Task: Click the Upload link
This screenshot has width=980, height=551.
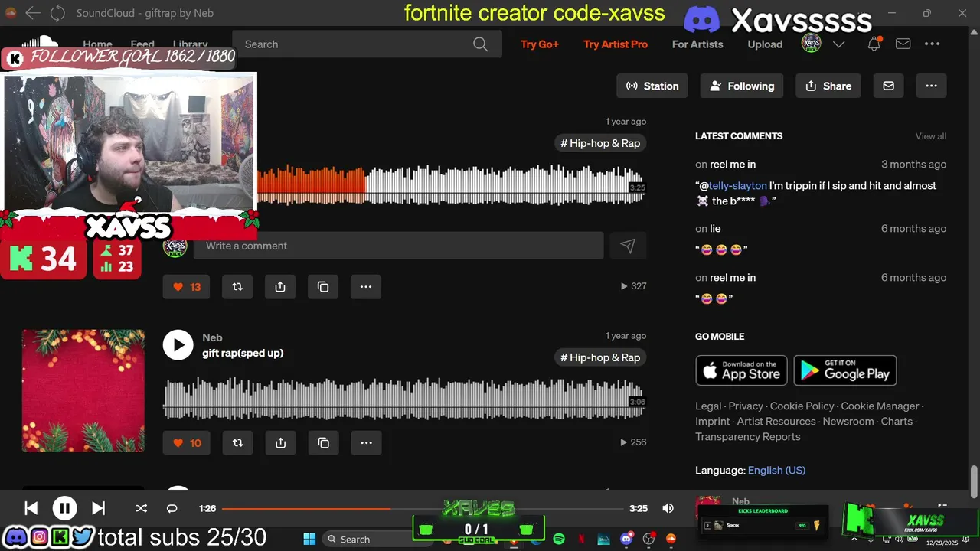Action: click(765, 44)
